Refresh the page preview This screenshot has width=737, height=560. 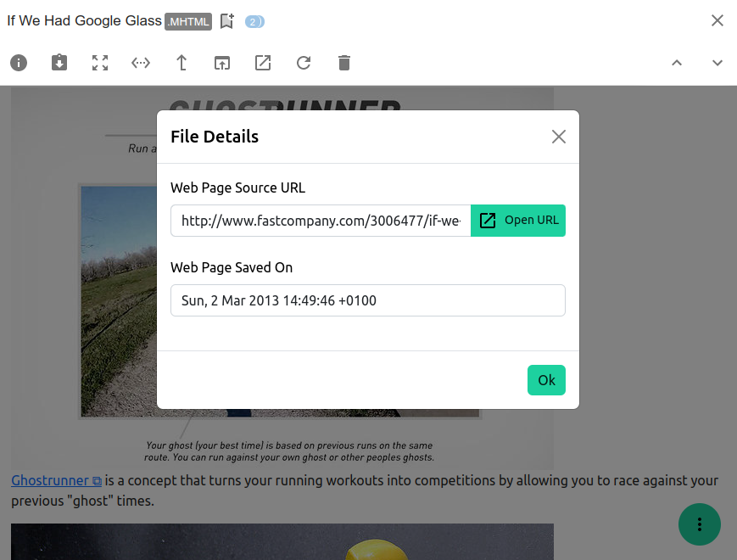tap(303, 63)
